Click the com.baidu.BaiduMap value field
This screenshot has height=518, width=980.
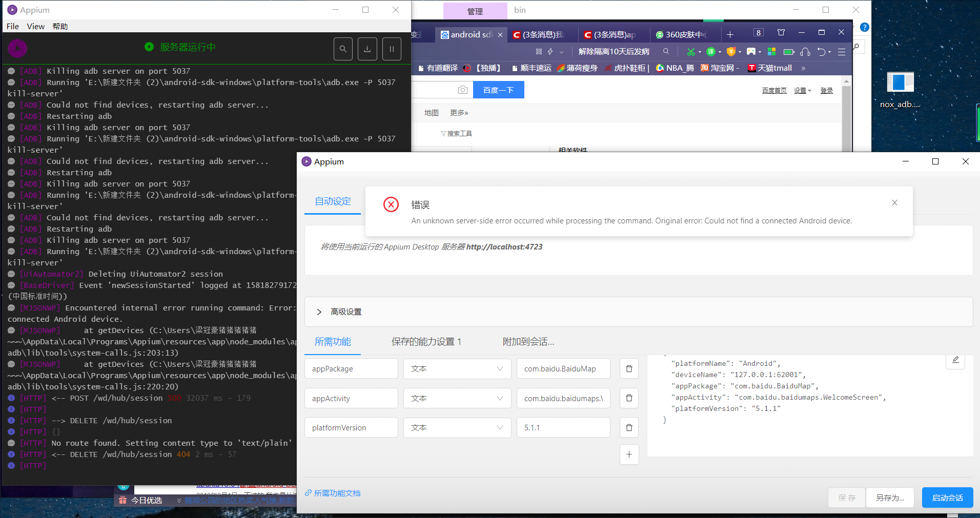click(563, 369)
